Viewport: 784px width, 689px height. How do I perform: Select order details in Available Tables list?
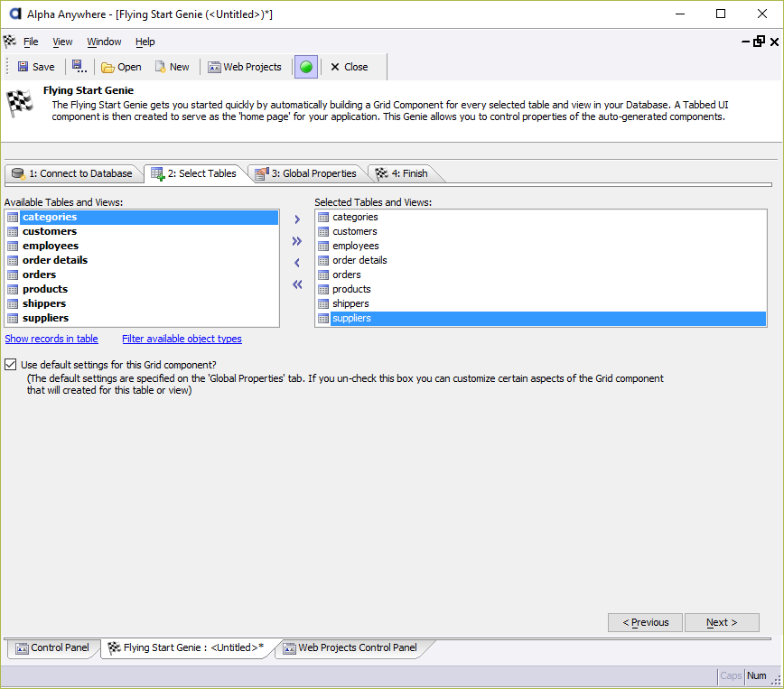pos(142,260)
